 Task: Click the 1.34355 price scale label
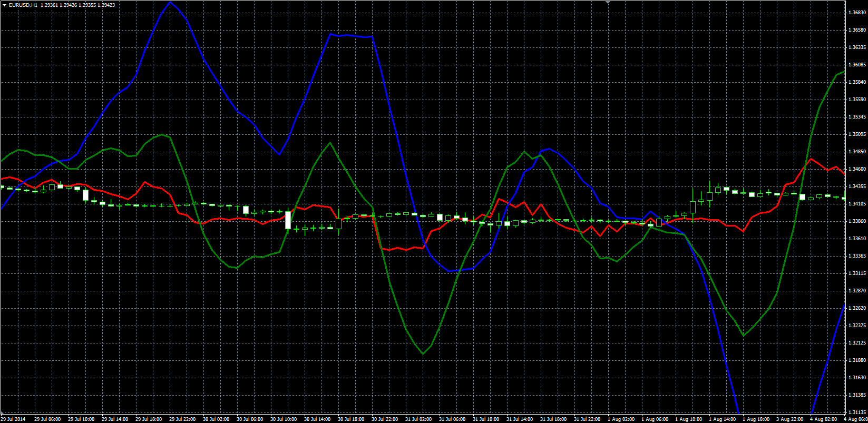pos(857,186)
